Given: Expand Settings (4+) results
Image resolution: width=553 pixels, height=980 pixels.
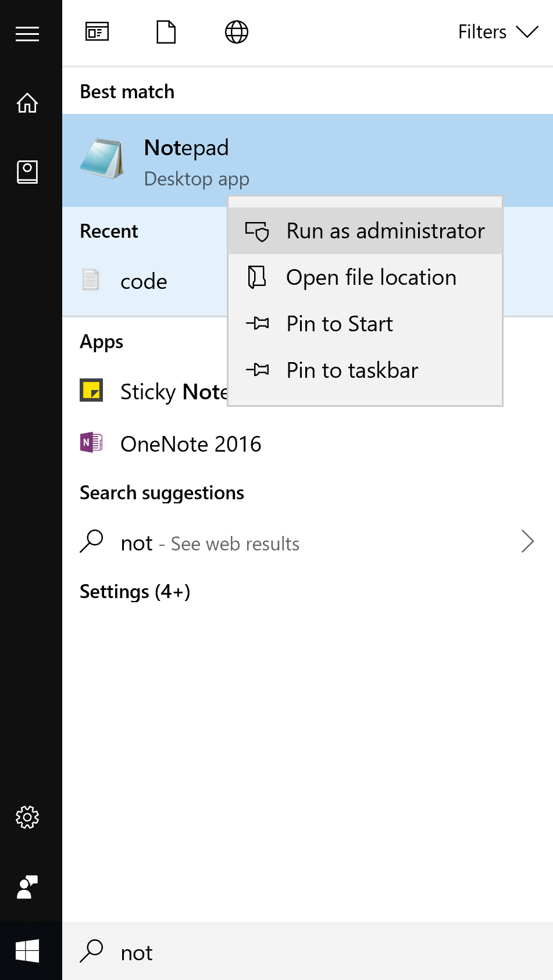Looking at the screenshot, I should pos(135,592).
